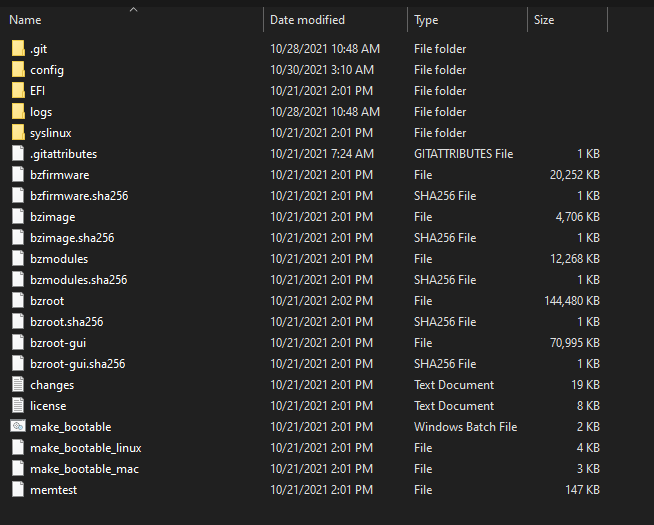654x525 pixels.
Task: Click the '12,268 KB' size value
Action: point(574,259)
